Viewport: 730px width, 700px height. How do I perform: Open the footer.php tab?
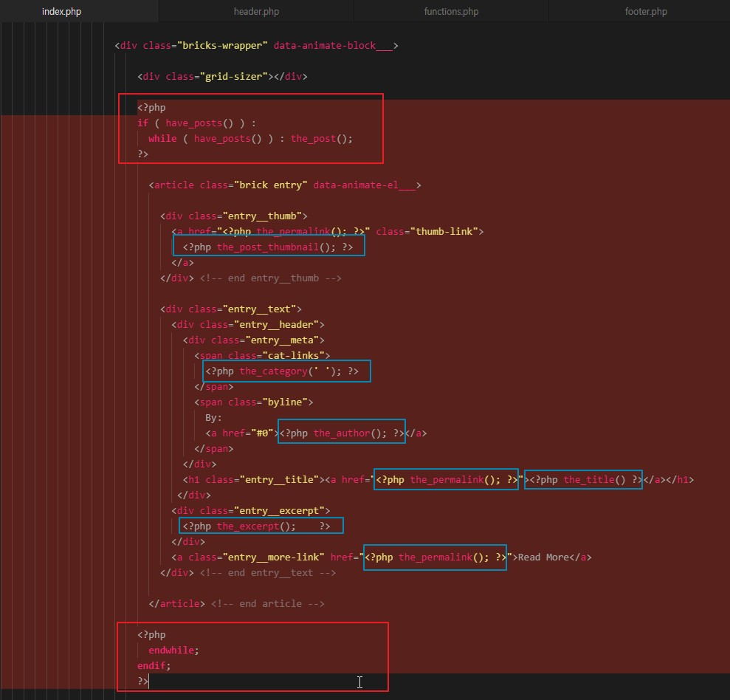coord(646,12)
